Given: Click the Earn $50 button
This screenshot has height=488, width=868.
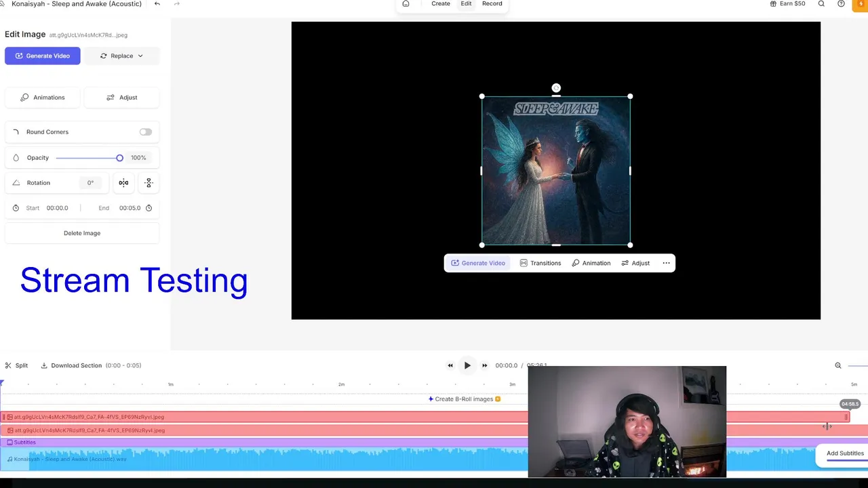Looking at the screenshot, I should click(x=788, y=4).
